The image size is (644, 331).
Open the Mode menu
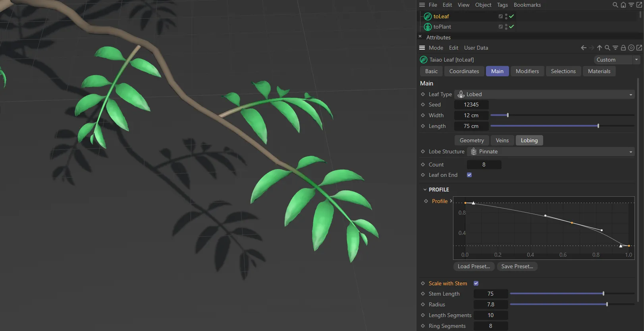(436, 48)
